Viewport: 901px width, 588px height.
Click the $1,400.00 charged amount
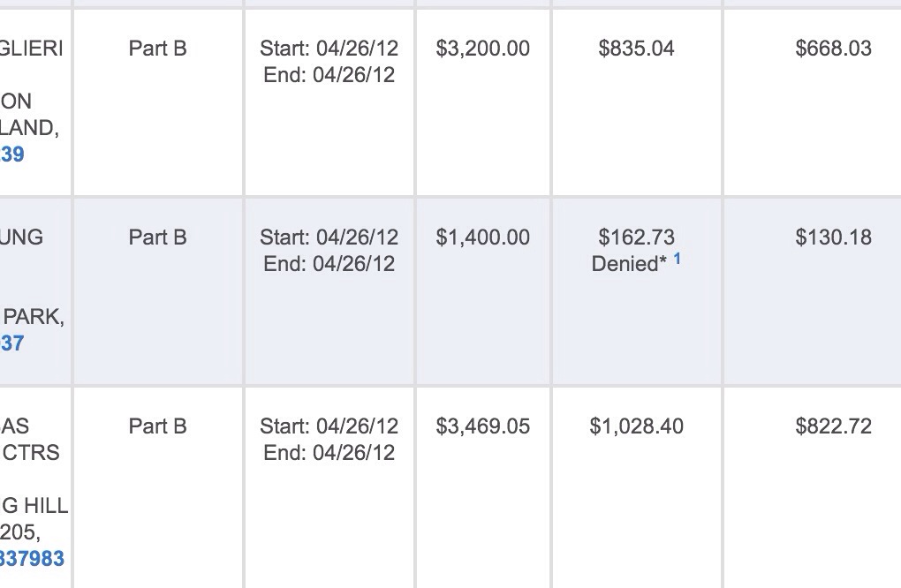pos(483,237)
